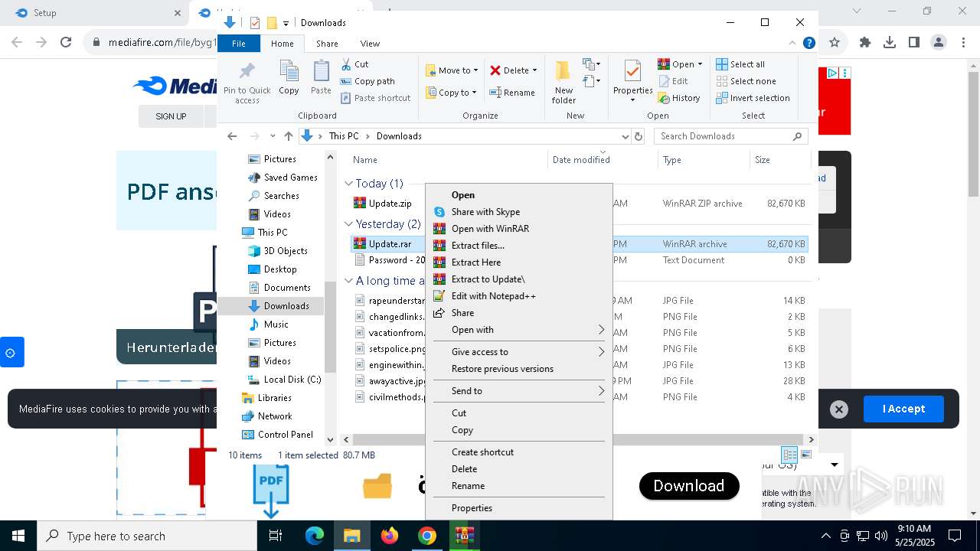Image resolution: width=980 pixels, height=551 pixels.
Task: Minimize the ribbon with chevron
Action: pos(792,44)
